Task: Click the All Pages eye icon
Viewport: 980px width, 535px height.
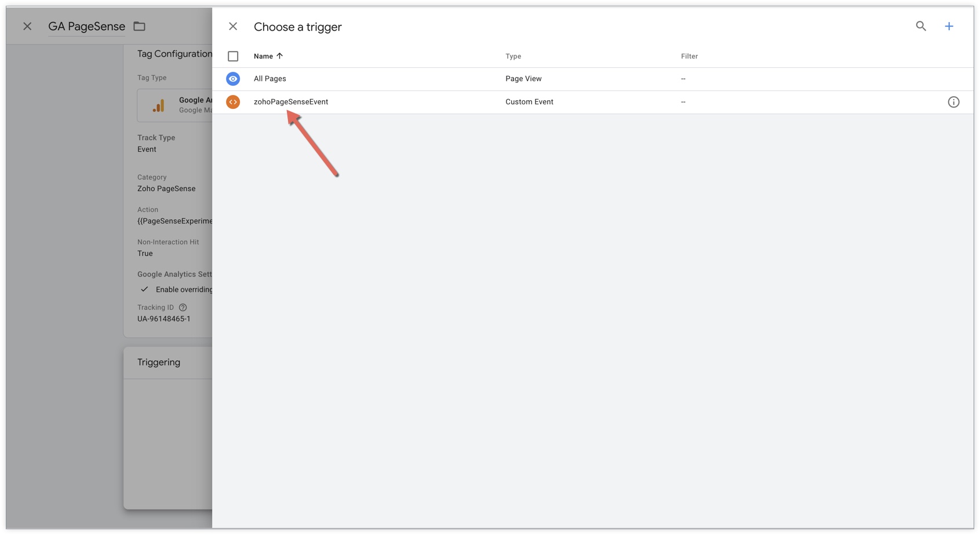Action: tap(233, 79)
